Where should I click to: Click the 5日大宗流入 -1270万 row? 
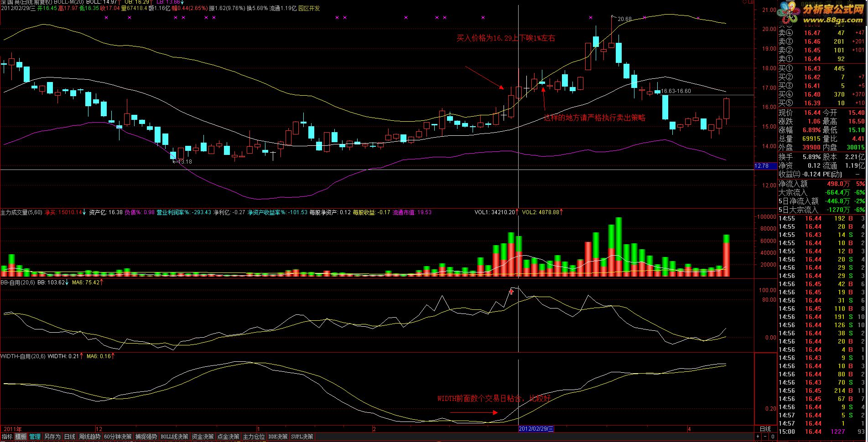(x=821, y=210)
